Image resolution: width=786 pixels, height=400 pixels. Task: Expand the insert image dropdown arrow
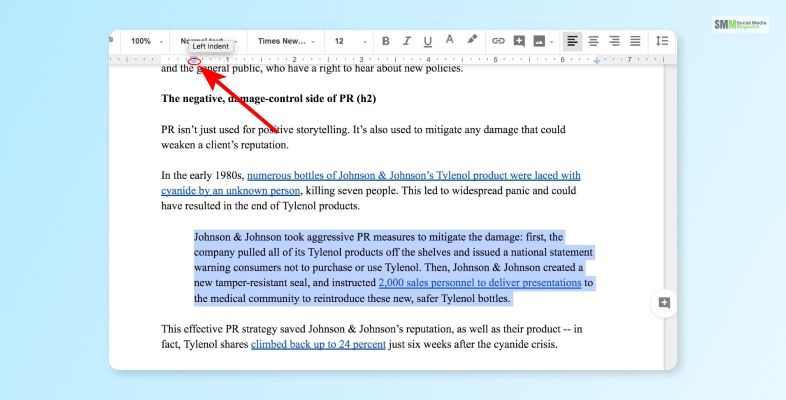551,42
